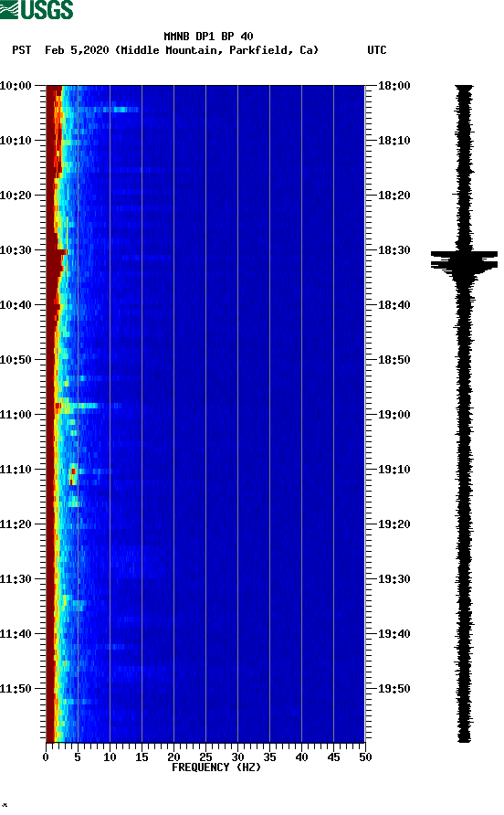This screenshot has width=504, height=815.
Task: Click the '18:20' UTC time label
Action: 394,196
